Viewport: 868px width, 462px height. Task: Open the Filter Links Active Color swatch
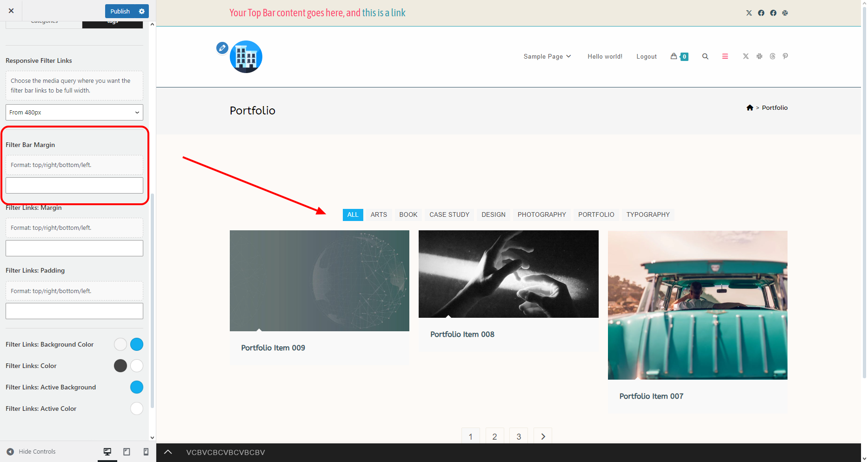pos(137,408)
